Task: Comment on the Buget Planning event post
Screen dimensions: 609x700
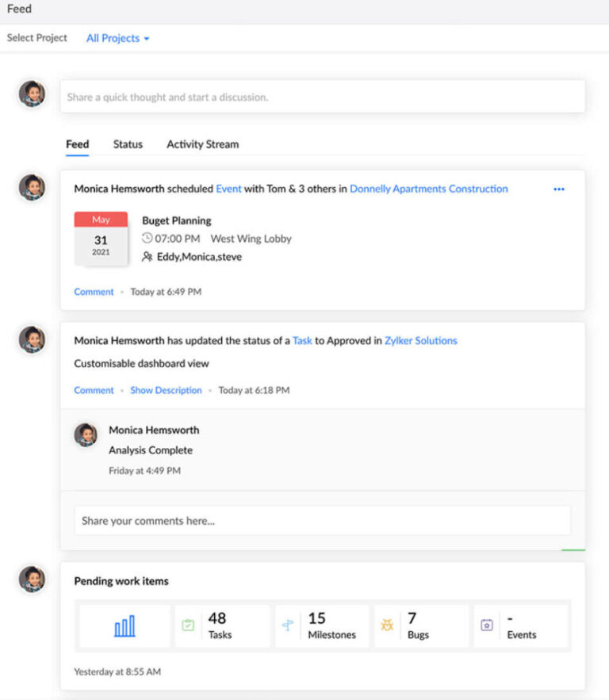Action: [x=94, y=292]
